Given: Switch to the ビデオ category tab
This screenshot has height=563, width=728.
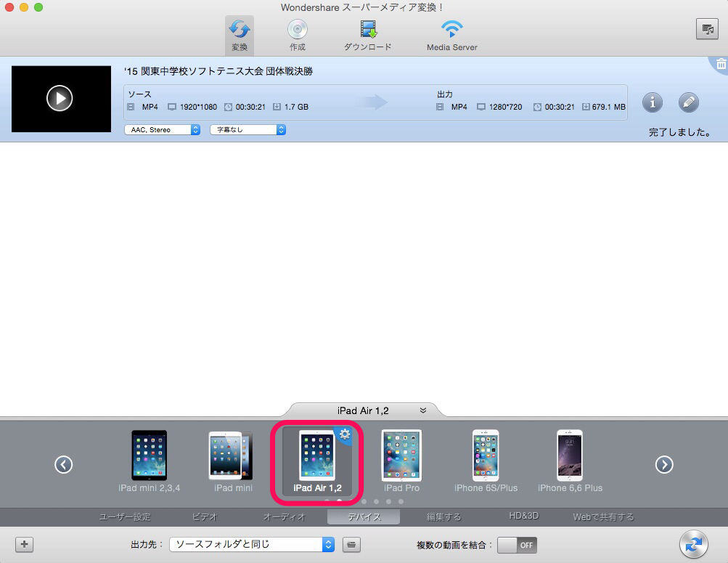Looking at the screenshot, I should [x=205, y=517].
